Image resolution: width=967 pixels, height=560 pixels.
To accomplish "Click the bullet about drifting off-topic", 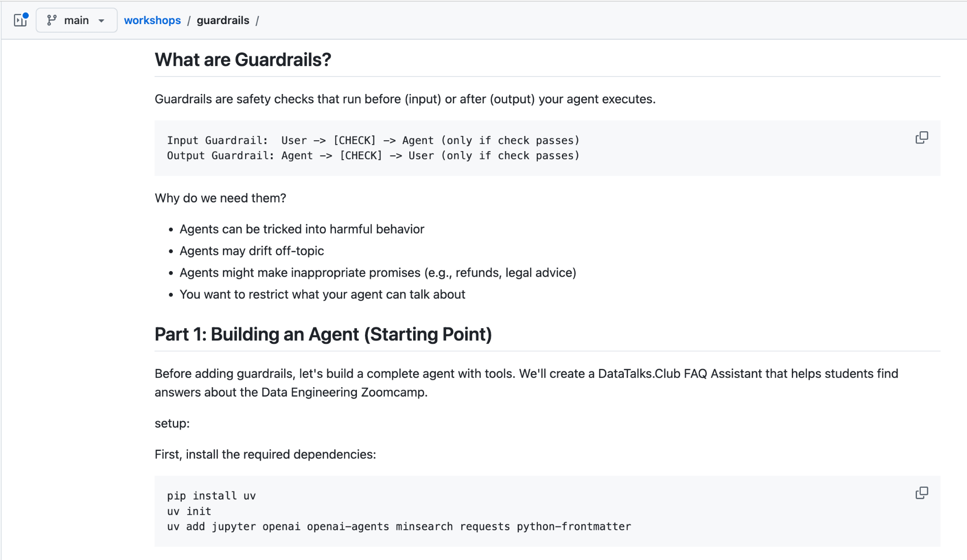I will (252, 251).
